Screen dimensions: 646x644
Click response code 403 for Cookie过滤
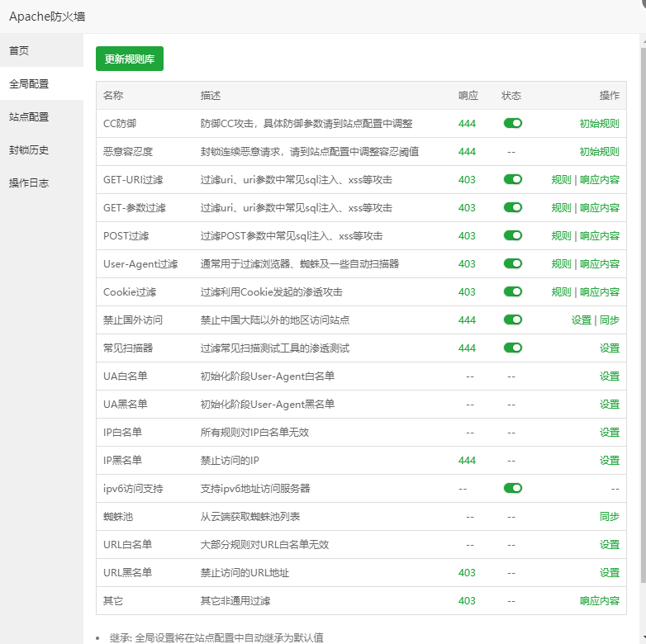click(x=467, y=291)
